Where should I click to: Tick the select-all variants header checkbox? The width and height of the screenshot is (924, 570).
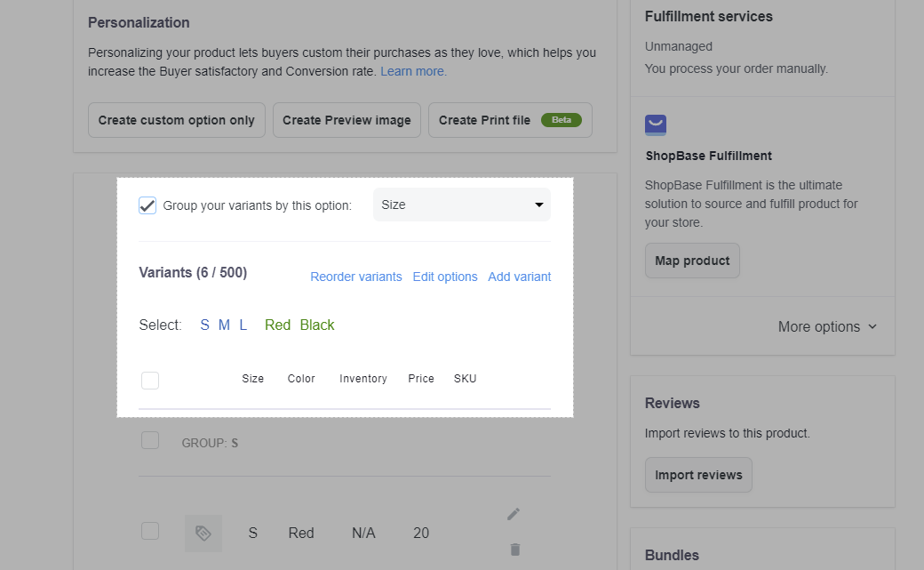[x=150, y=381]
